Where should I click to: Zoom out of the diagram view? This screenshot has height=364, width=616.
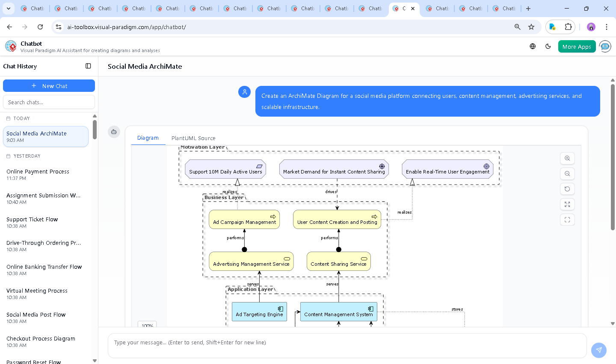[567, 173]
